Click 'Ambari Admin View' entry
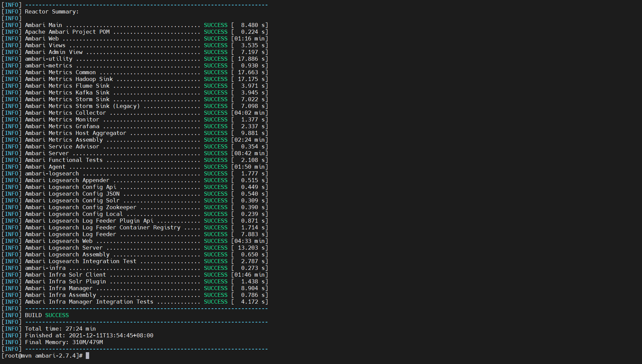Screen dimensions: 642x364 54,52
